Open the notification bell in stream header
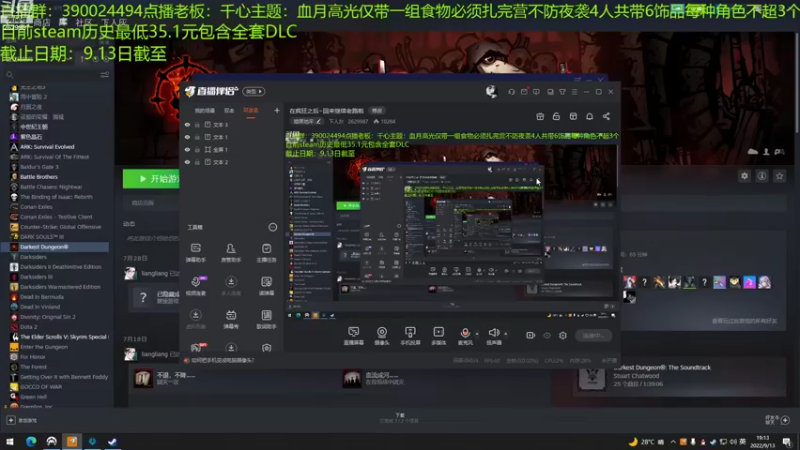 pos(589,116)
